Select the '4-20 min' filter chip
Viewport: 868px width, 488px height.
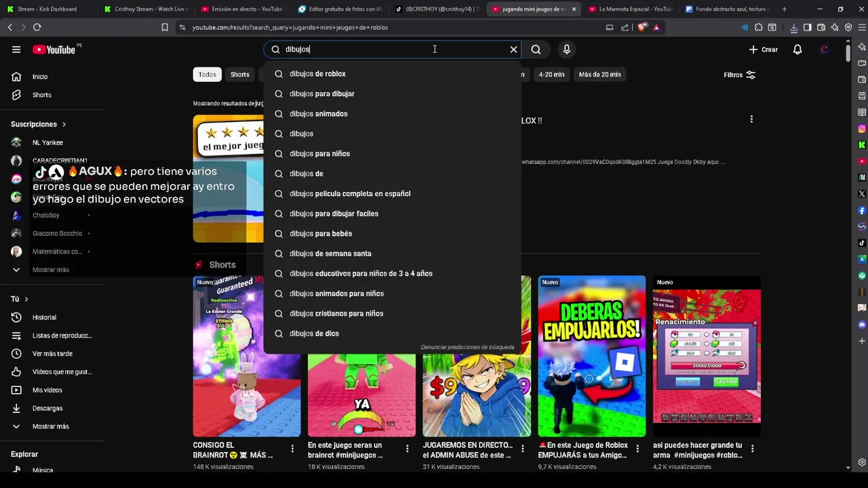pyautogui.click(x=551, y=75)
